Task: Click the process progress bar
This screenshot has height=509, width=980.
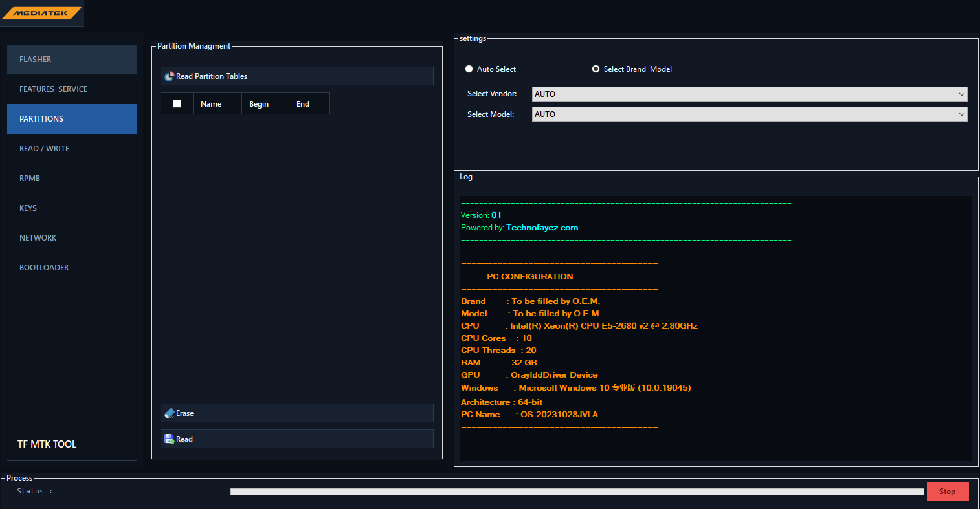Action: point(577,492)
